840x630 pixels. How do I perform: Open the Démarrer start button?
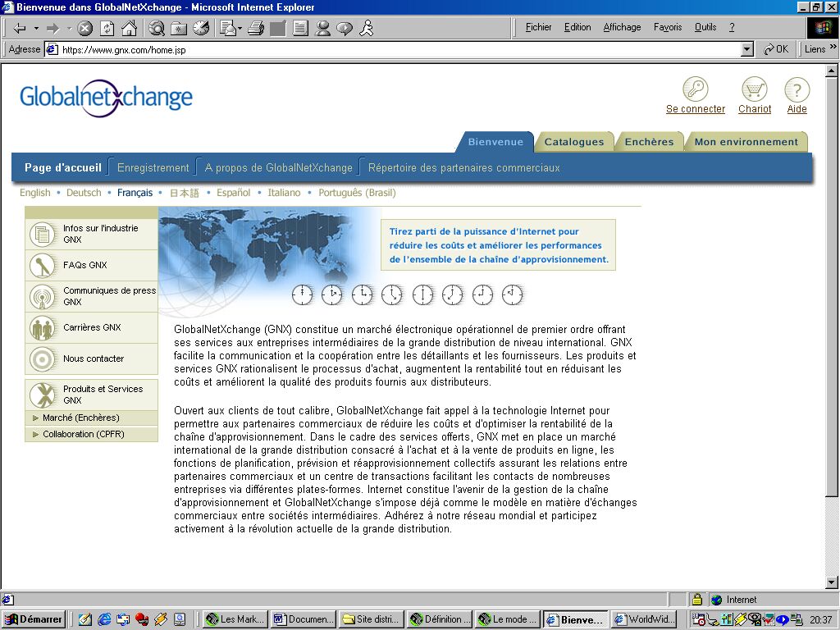[x=33, y=619]
